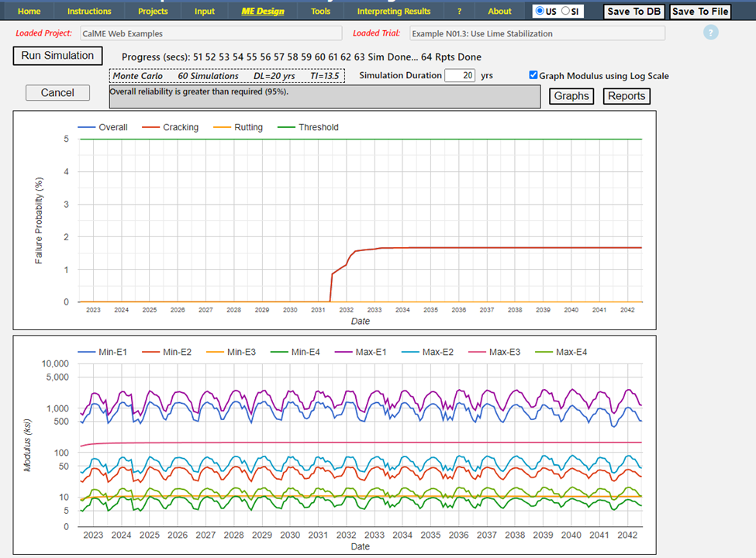Toggle the Threshold legend entry

[318, 127]
